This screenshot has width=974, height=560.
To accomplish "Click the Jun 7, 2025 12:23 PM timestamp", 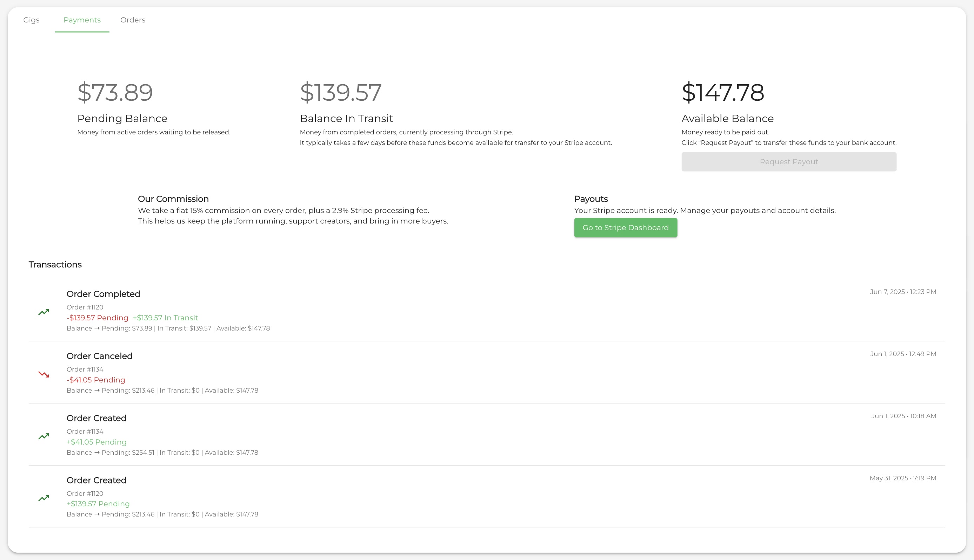I will click(x=903, y=292).
